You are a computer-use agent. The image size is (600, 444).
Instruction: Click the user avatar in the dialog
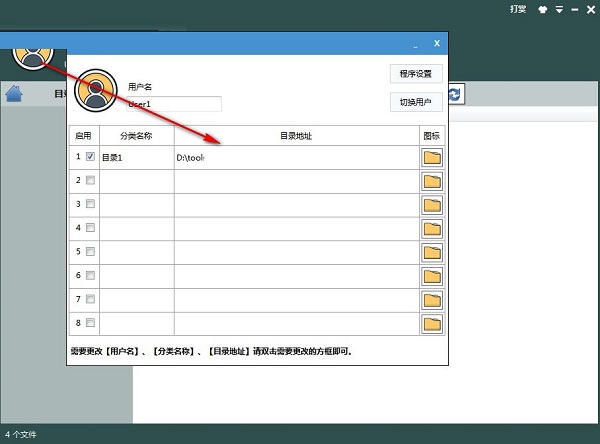pyautogui.click(x=96, y=90)
